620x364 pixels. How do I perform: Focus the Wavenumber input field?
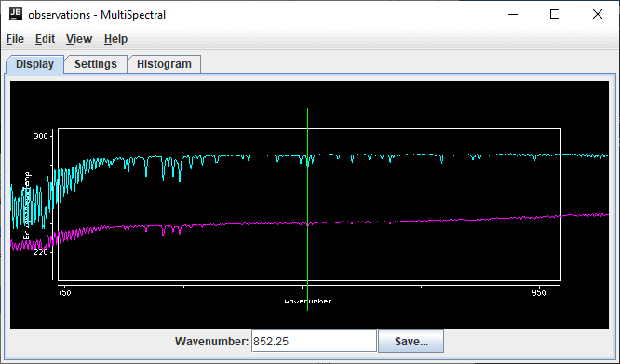click(314, 341)
